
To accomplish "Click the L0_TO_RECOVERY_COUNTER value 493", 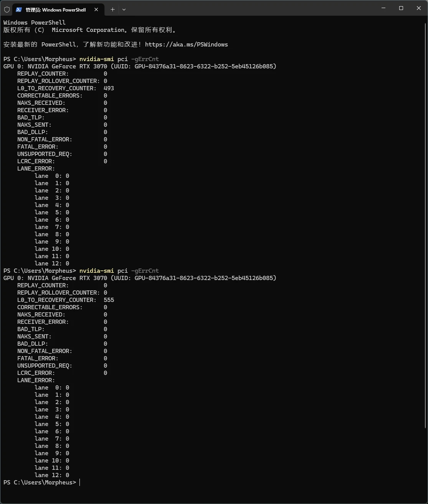I will pos(109,88).
